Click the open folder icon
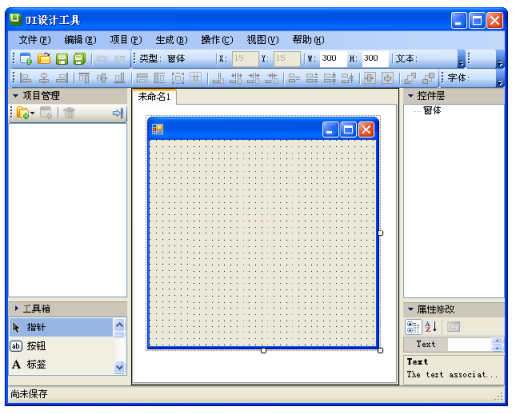Screen dimensions: 516x414 tap(44, 59)
